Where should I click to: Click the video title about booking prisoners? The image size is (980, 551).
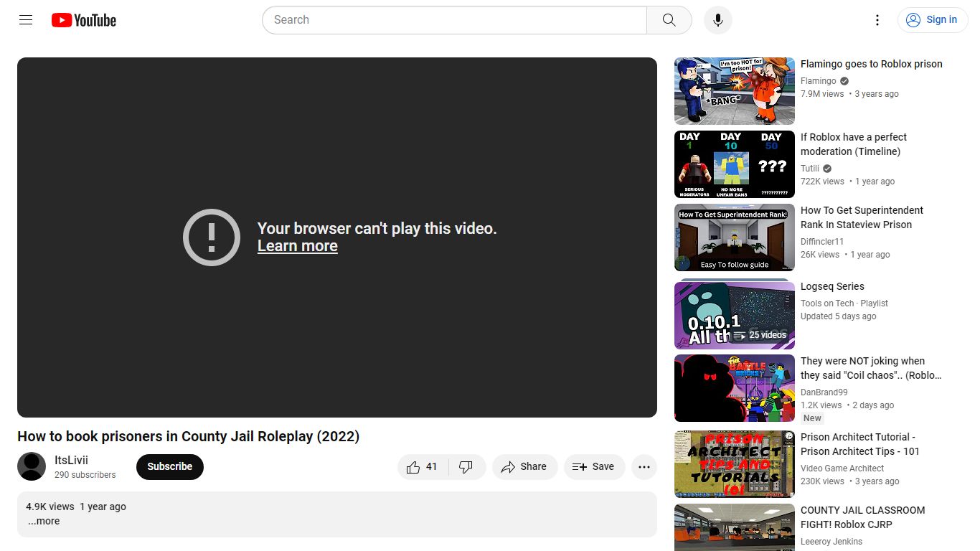[188, 436]
